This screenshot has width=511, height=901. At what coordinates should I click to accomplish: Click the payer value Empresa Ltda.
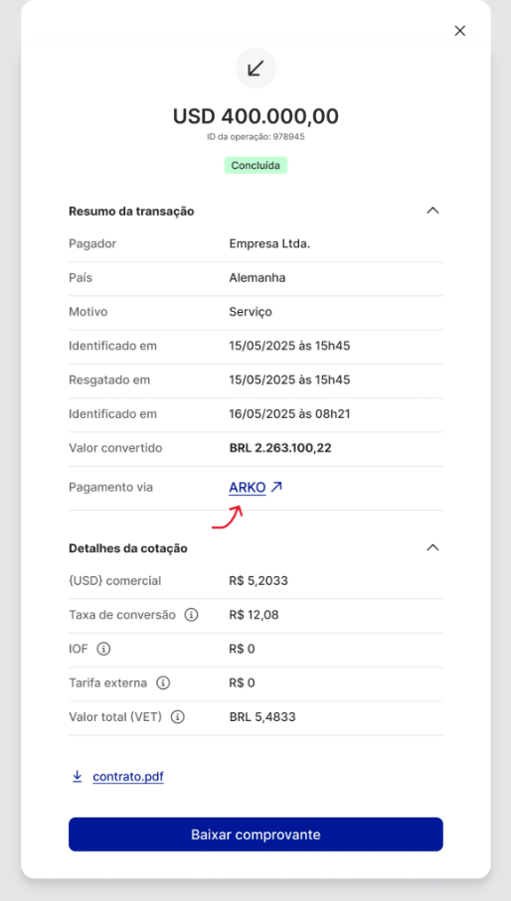coord(270,244)
